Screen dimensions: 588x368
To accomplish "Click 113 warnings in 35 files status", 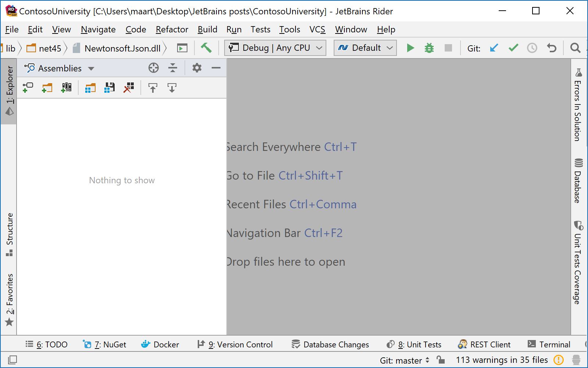I will pos(502,360).
